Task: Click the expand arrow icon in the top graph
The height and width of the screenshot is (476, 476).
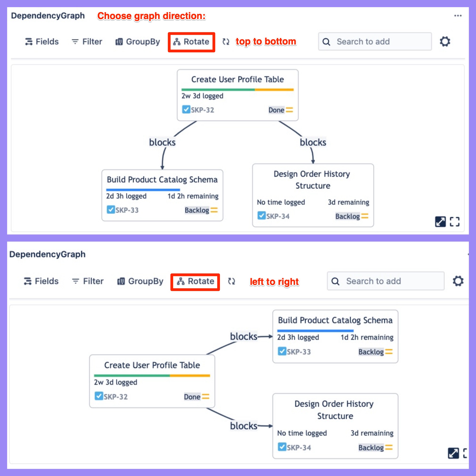Action: pos(440,222)
